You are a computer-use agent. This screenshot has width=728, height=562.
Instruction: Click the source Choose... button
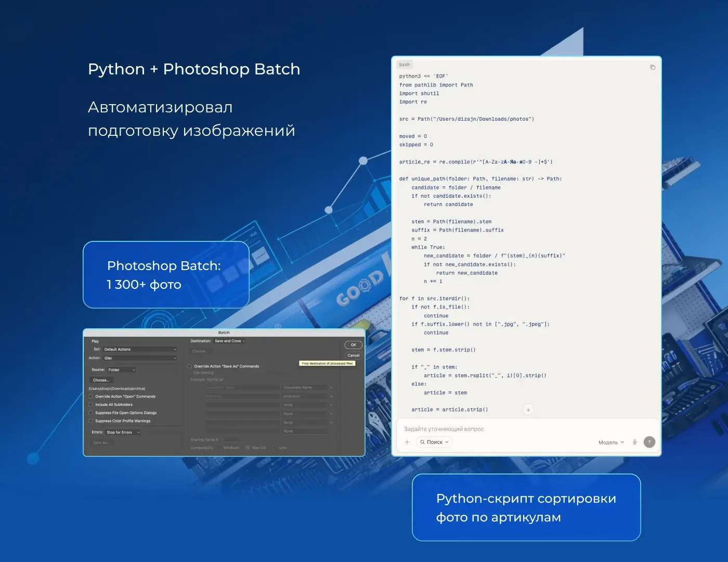pyautogui.click(x=101, y=380)
